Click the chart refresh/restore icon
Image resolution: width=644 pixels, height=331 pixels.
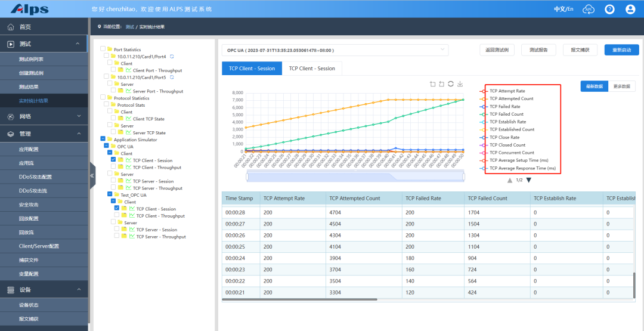click(x=451, y=84)
